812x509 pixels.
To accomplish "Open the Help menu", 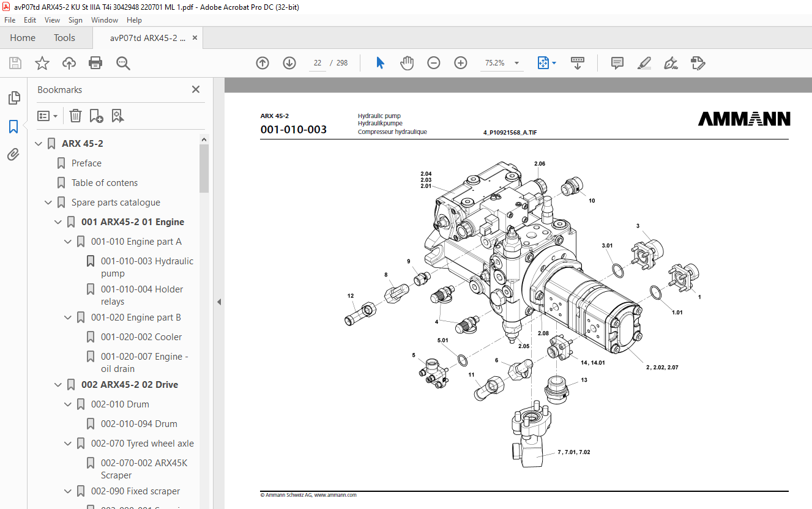I will point(134,20).
